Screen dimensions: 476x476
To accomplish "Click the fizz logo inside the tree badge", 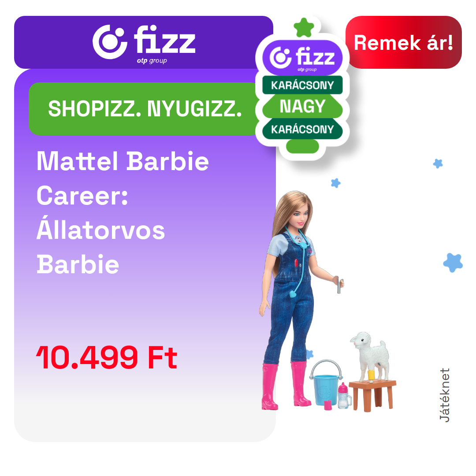I will (302, 57).
